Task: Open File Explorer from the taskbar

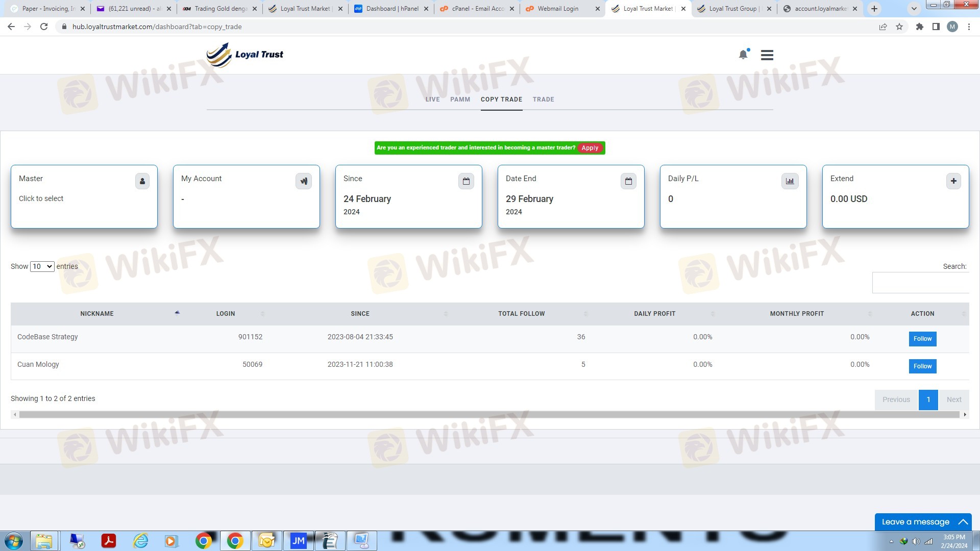Action: [44, 541]
